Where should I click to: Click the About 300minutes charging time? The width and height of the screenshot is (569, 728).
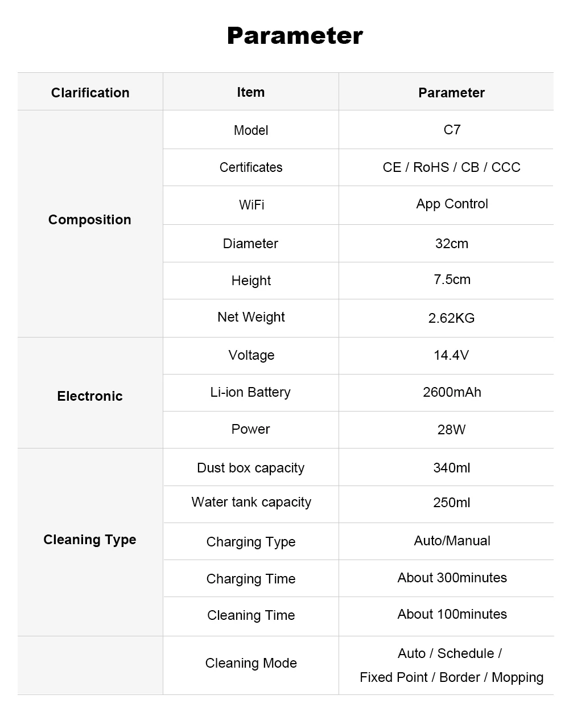pyautogui.click(x=452, y=578)
